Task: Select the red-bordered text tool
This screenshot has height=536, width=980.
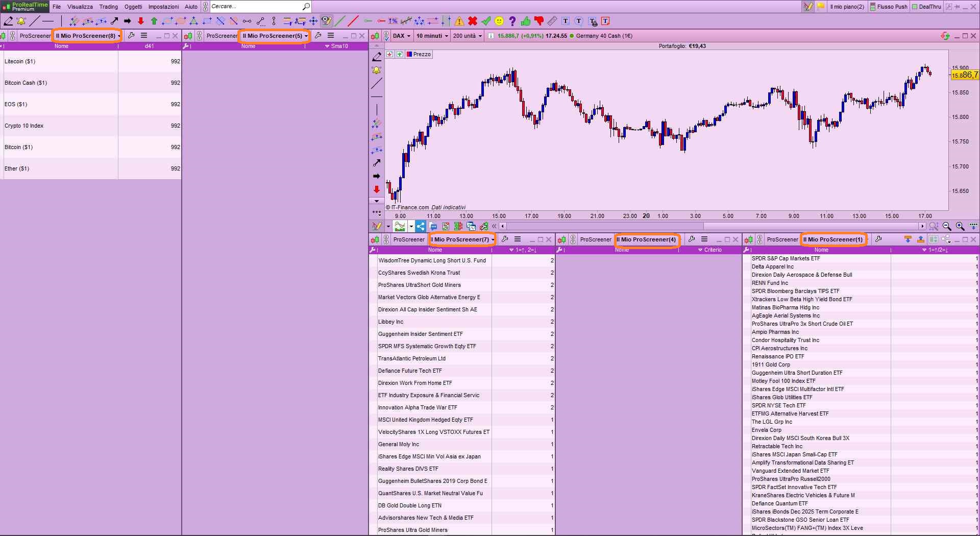Action: coord(605,21)
